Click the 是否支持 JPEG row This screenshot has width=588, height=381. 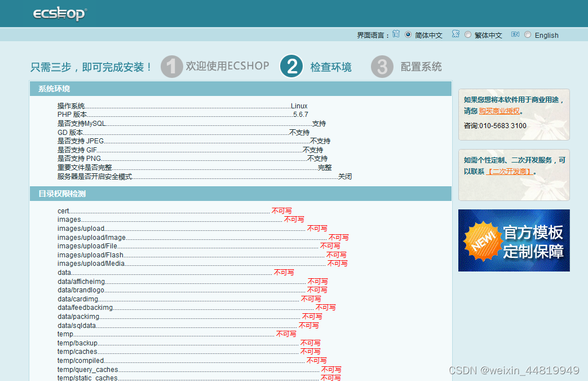pyautogui.click(x=194, y=141)
